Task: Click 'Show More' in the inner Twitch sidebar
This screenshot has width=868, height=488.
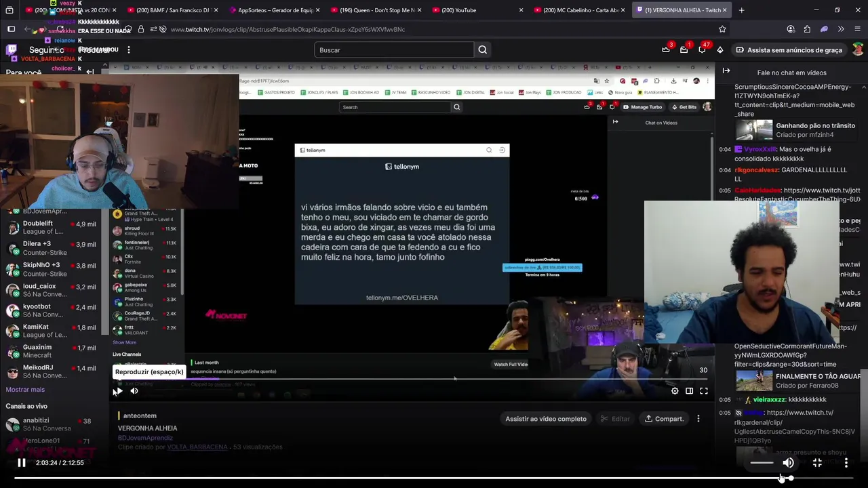Action: tap(124, 343)
